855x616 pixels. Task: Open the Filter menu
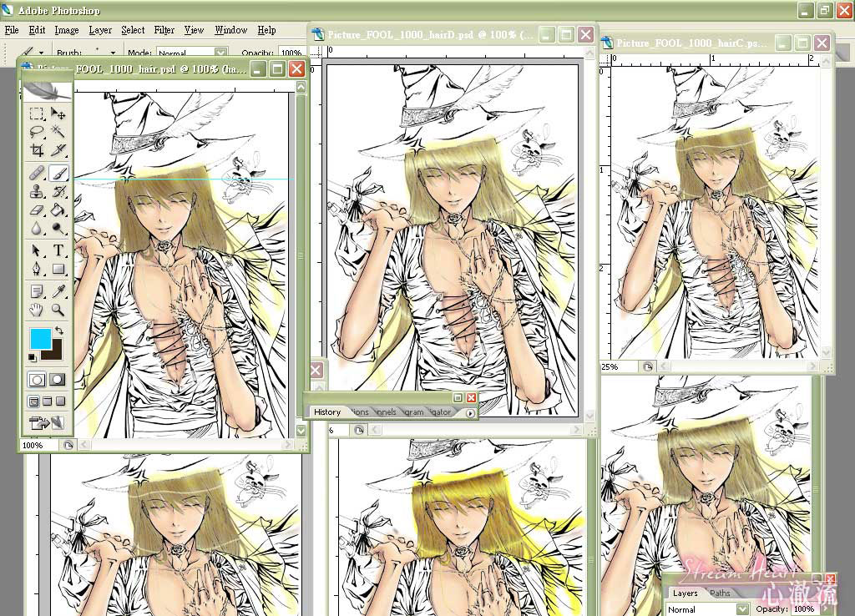164,30
